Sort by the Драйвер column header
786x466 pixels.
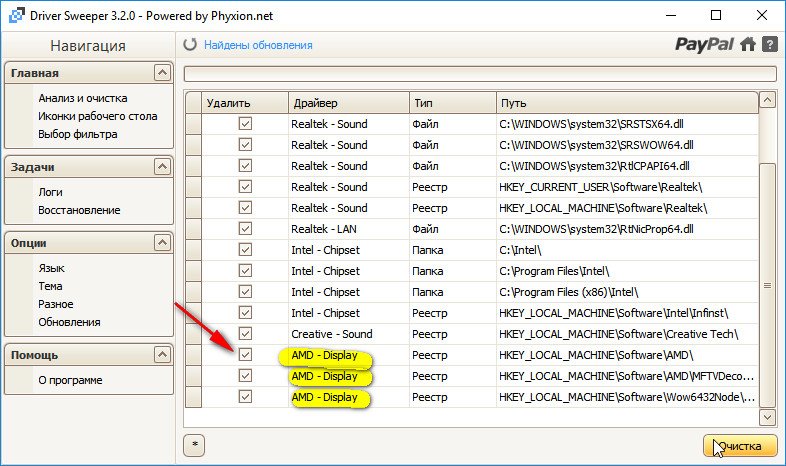tap(346, 103)
